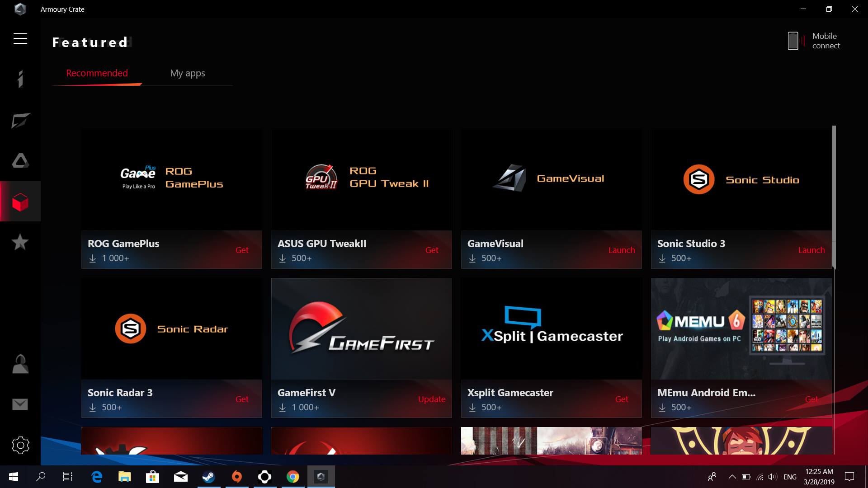Open the battery status tray icon
This screenshot has width=868, height=488.
click(746, 477)
